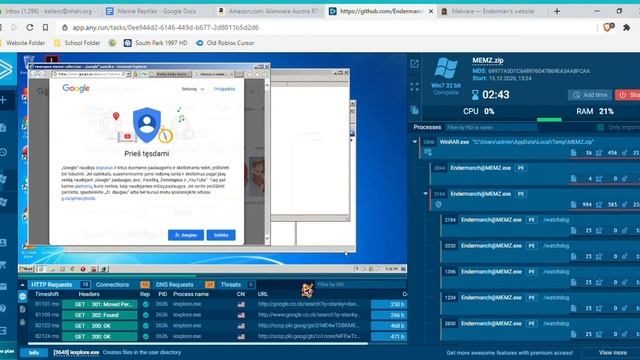Image resolution: width=640 pixels, height=360 pixels.
Task: Click the red Stop button
Action: click(x=628, y=95)
